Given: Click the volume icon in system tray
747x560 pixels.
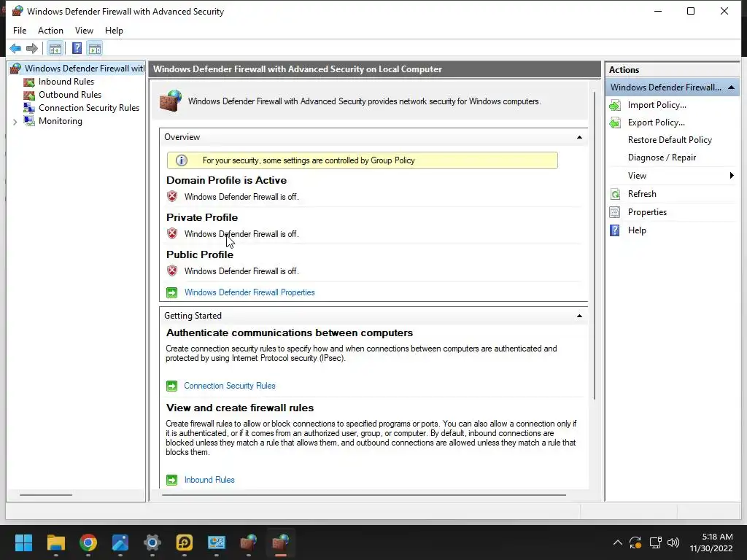Looking at the screenshot, I should click(673, 542).
